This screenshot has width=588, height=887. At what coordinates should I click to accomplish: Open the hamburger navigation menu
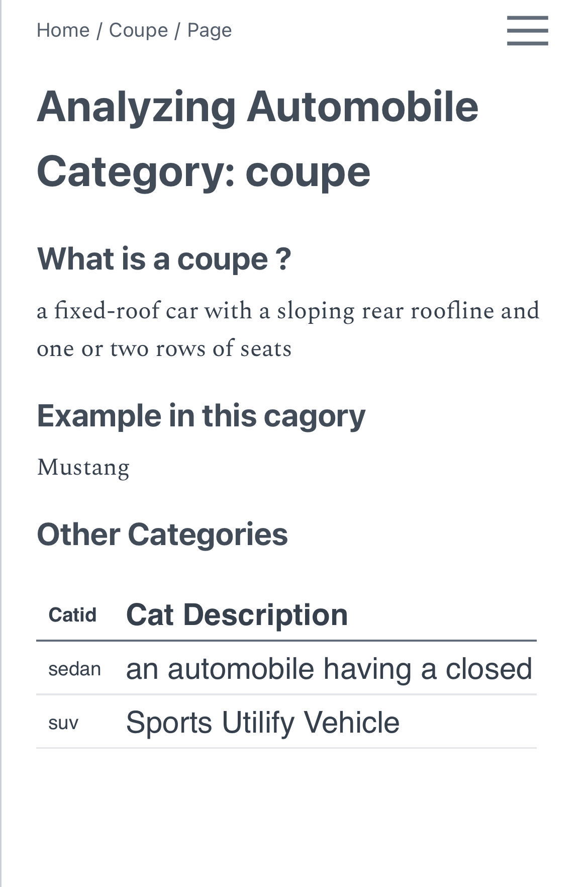(x=527, y=31)
